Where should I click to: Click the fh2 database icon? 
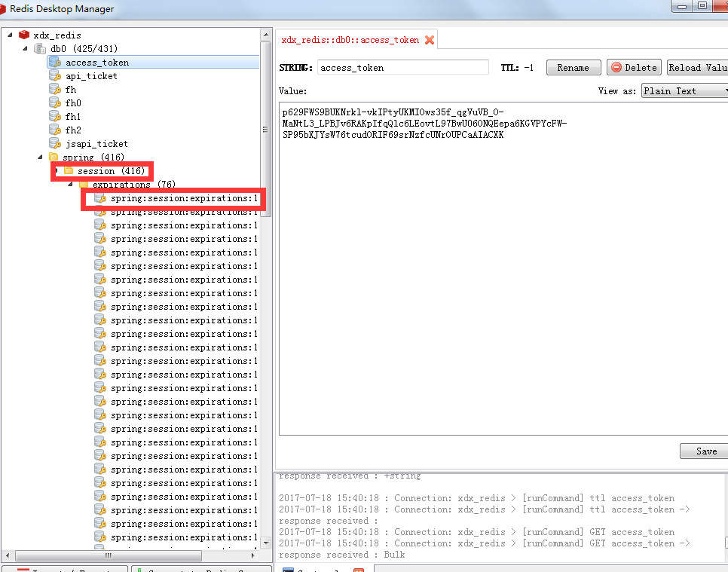pyautogui.click(x=54, y=130)
